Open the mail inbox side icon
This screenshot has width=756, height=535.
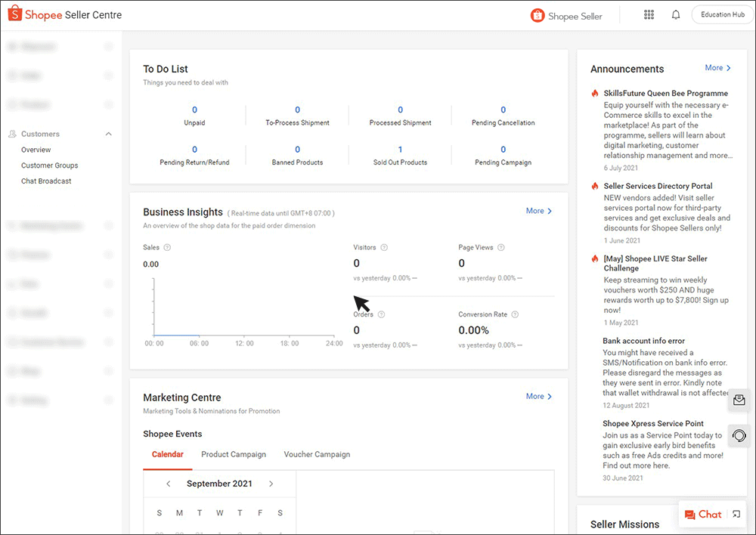[x=739, y=400]
